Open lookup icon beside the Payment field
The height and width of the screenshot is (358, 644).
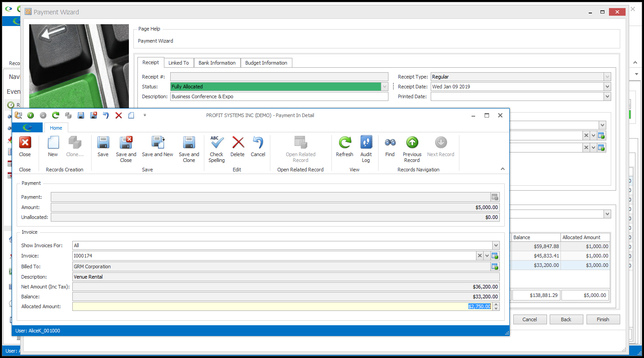pyautogui.click(x=495, y=197)
